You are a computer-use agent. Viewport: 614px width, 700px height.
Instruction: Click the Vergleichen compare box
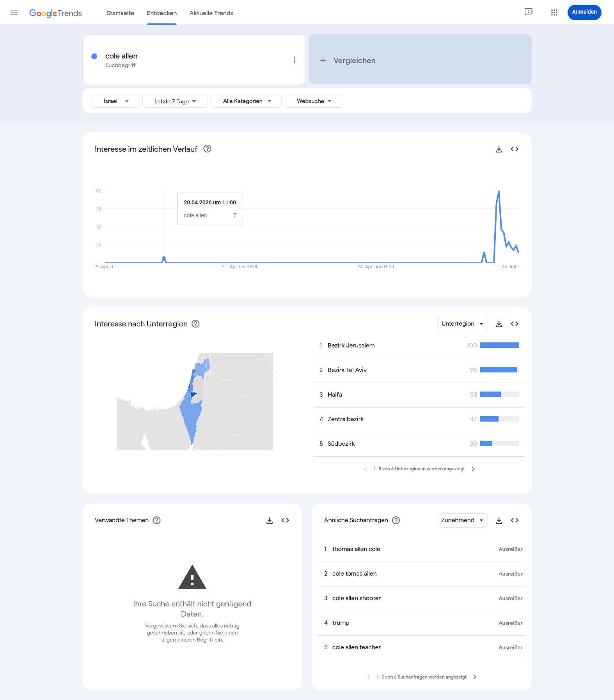[420, 59]
